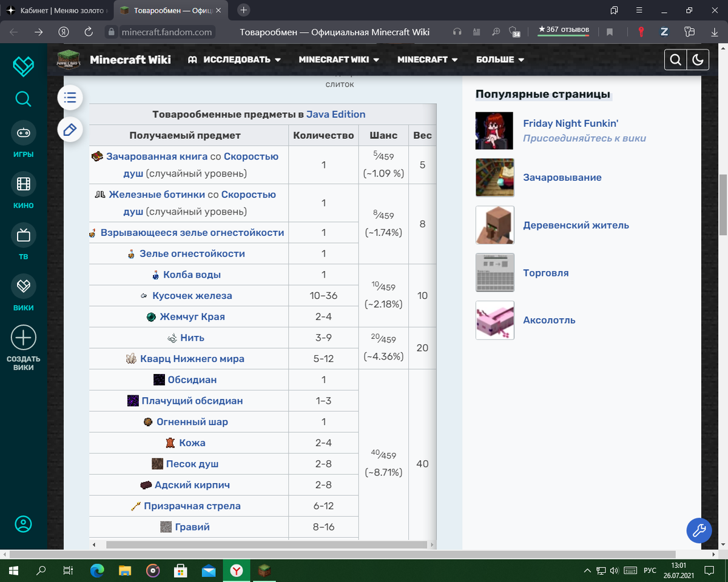Click the Торговля thumbnail image
Image resolution: width=728 pixels, height=582 pixels.
495,273
